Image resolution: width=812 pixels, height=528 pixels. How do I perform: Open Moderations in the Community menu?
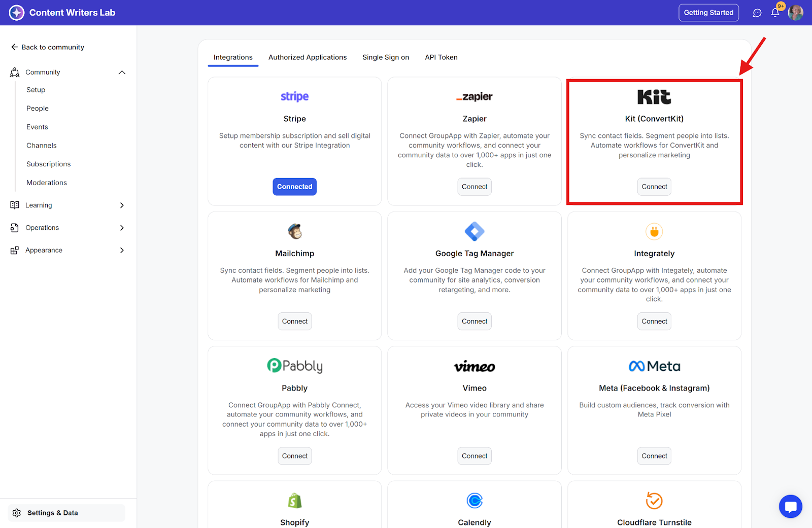coord(47,183)
